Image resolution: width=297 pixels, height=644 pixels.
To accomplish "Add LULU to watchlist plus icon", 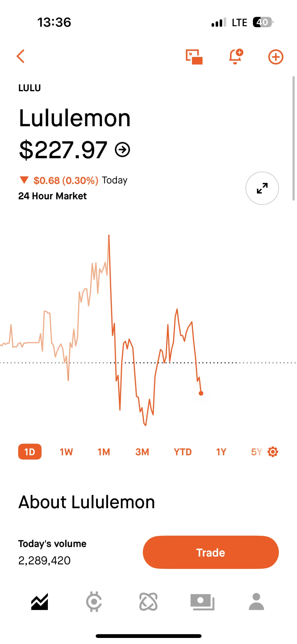I will (276, 57).
